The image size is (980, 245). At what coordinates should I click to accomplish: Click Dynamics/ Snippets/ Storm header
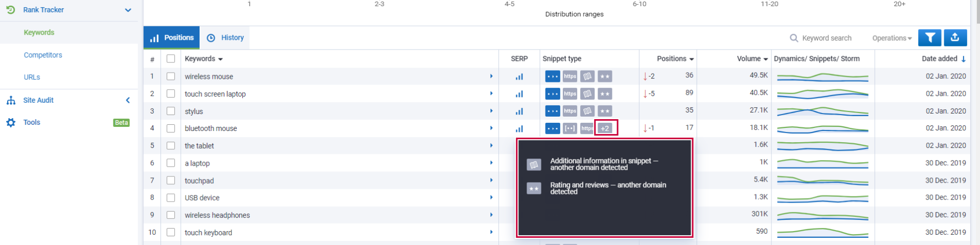(816, 59)
